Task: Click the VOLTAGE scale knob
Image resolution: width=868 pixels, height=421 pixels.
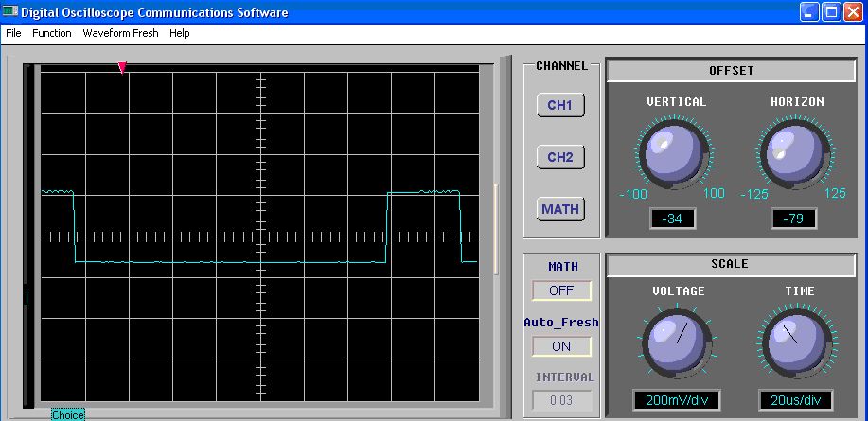Action: click(678, 341)
